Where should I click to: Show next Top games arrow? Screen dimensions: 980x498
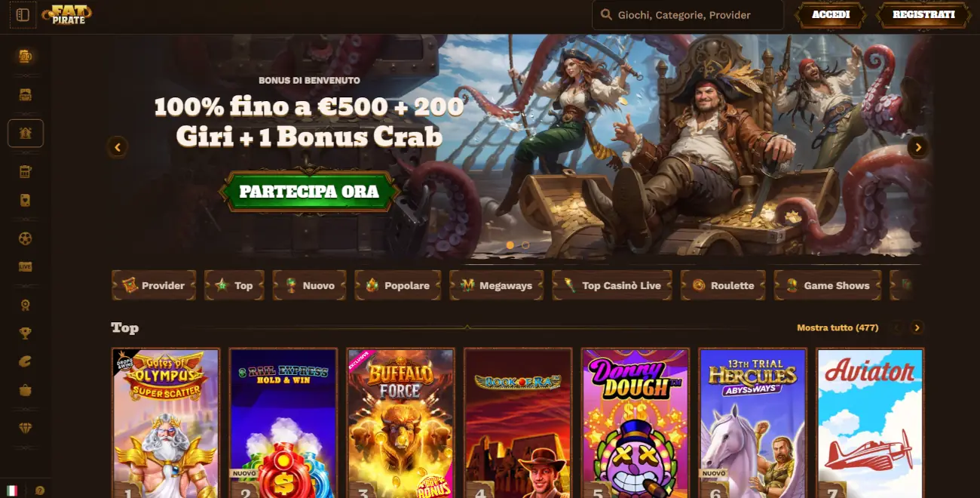coord(917,327)
